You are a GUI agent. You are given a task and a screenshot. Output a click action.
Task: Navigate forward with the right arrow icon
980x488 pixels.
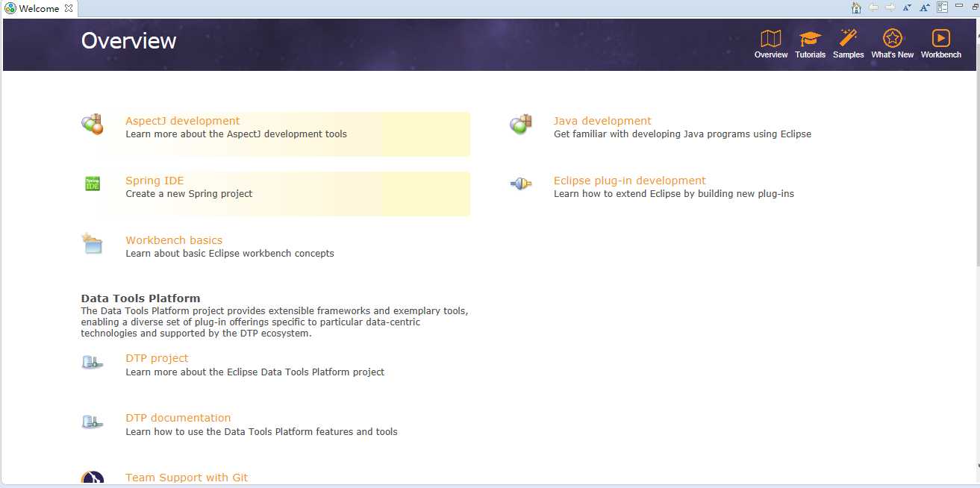coord(890,7)
